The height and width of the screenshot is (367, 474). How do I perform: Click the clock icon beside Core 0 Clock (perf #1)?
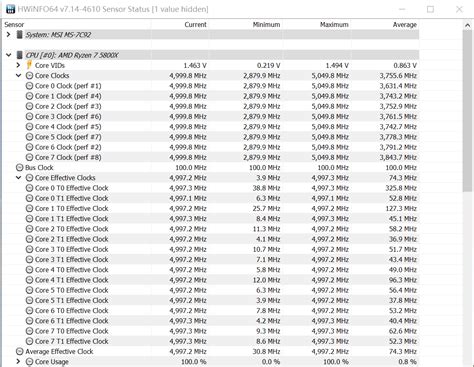pos(29,86)
